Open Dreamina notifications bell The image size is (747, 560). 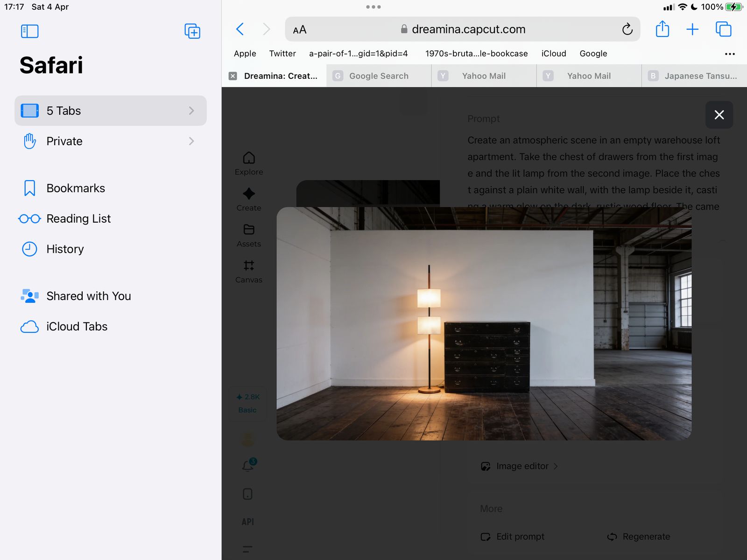248,465
